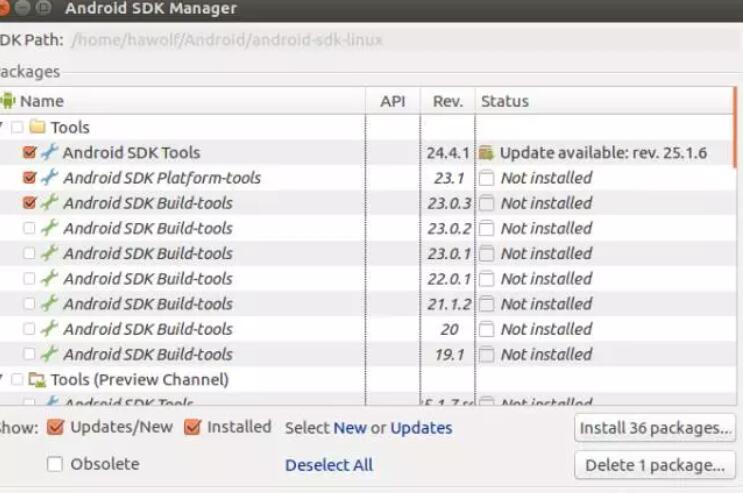The image size is (744, 493).
Task: Check the Build-tools 21.1.2 checkbox
Action: point(29,303)
